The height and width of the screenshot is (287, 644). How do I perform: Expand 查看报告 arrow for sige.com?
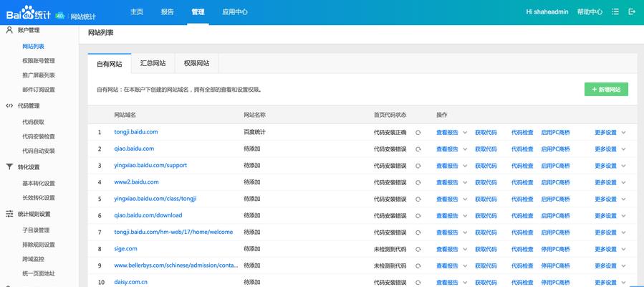click(465, 249)
